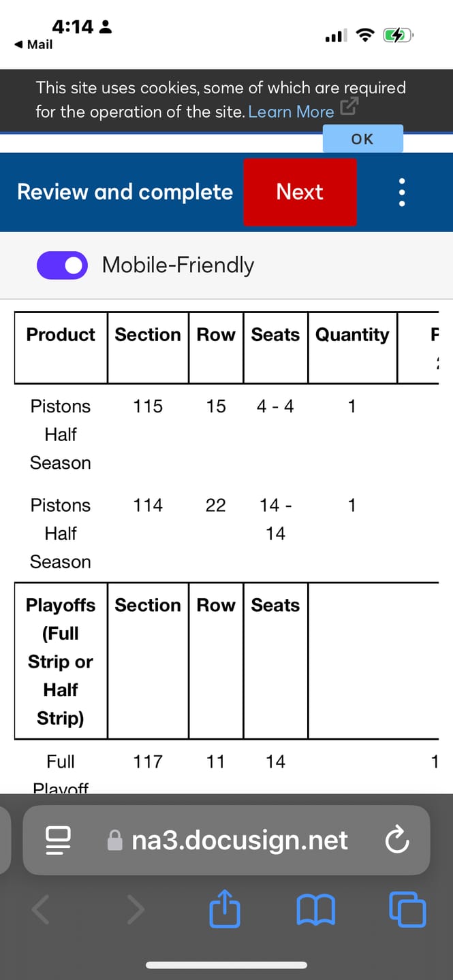Toggle the Mobile-Friendly switch off
The image size is (453, 980).
[62, 265]
